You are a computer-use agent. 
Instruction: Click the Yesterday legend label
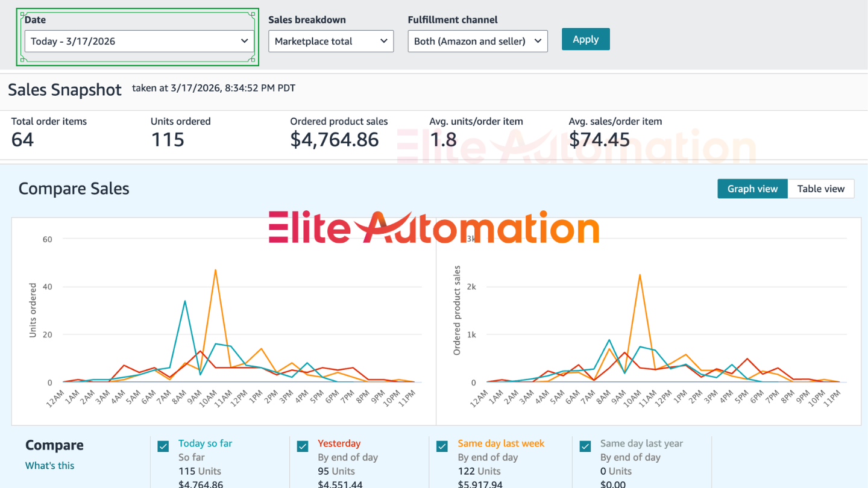point(339,443)
